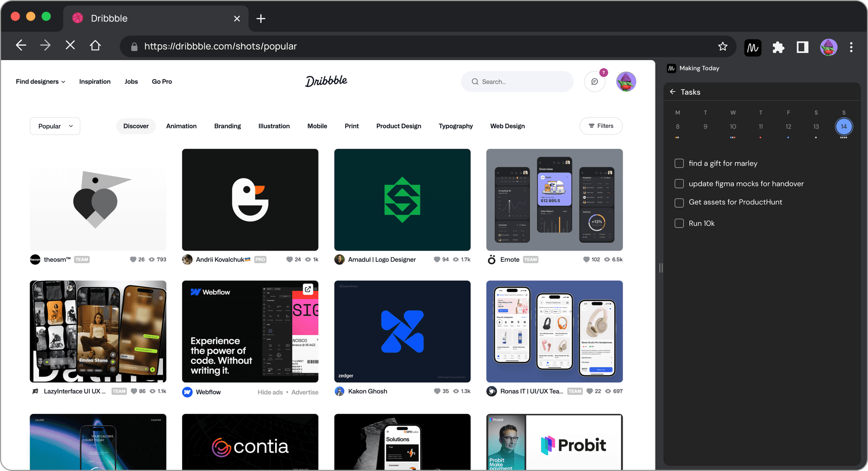
Task: Bookmark this page with the star icon
Action: tap(723, 47)
